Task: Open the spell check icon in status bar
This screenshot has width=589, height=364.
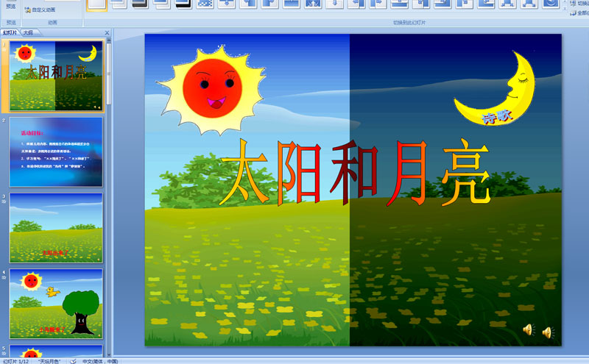Action: [73, 361]
